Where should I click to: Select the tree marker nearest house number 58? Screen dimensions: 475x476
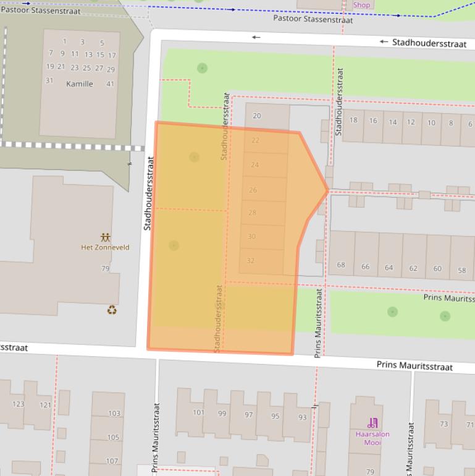[x=445, y=316]
